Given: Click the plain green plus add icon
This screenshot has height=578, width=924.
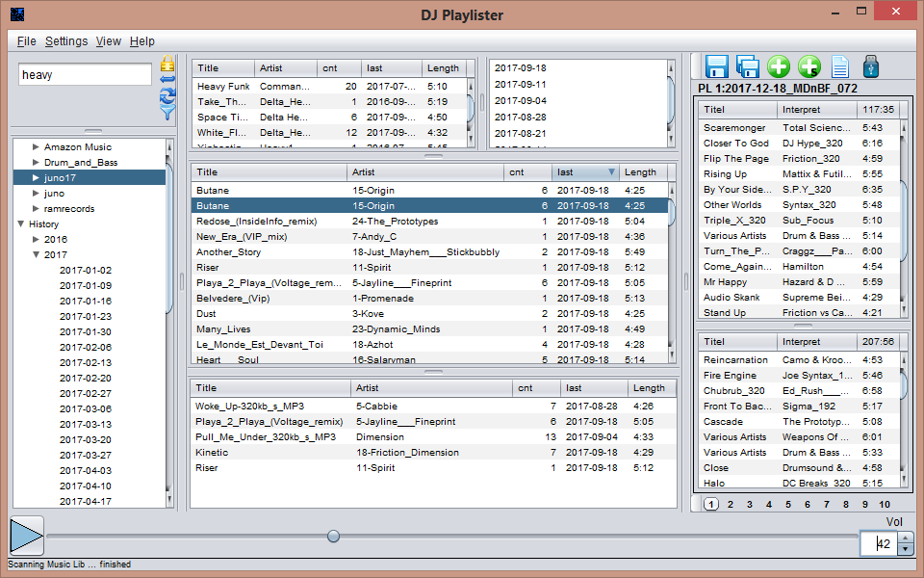Looking at the screenshot, I should [779, 66].
